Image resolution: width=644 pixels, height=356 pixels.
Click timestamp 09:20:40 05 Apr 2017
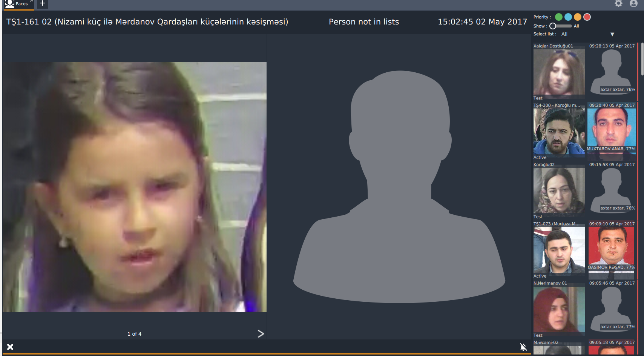pos(612,105)
